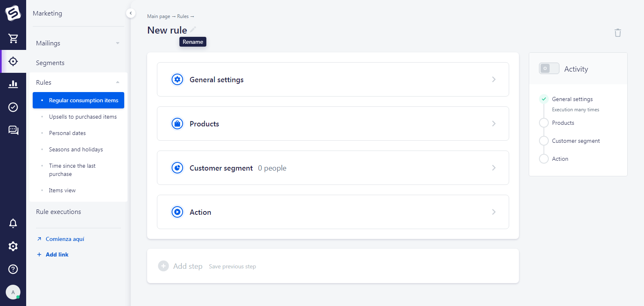The height and width of the screenshot is (306, 644).
Task: Select the Products step circle in progress panel
Action: click(543, 123)
